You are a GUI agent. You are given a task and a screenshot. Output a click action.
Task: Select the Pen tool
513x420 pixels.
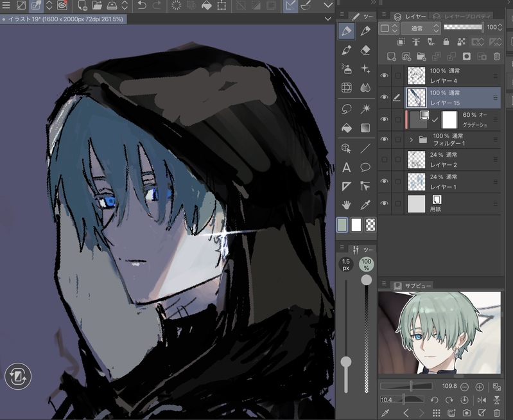click(x=347, y=31)
